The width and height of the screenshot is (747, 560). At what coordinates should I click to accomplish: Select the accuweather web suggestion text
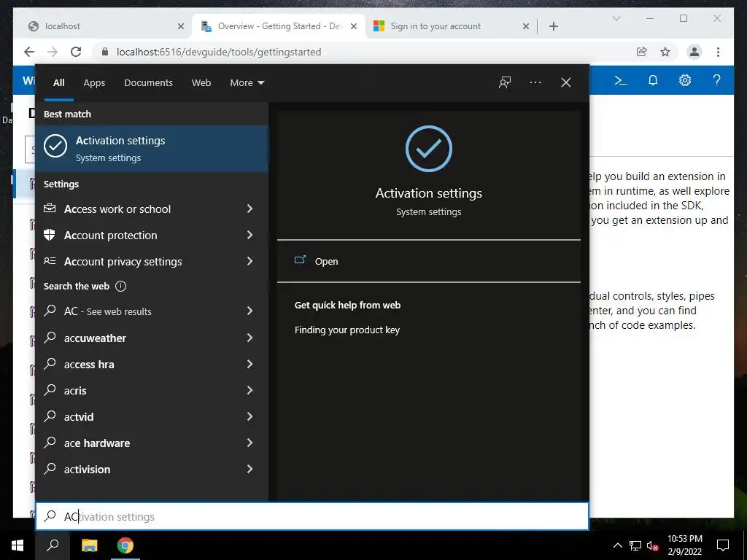(95, 338)
